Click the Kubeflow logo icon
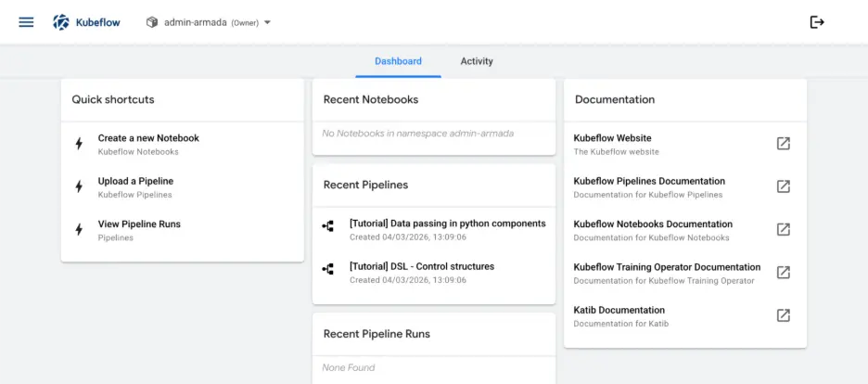The image size is (868, 384). click(61, 22)
